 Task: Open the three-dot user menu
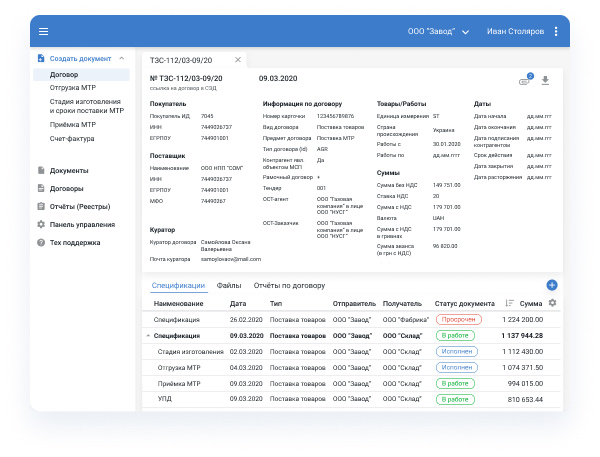556,31
